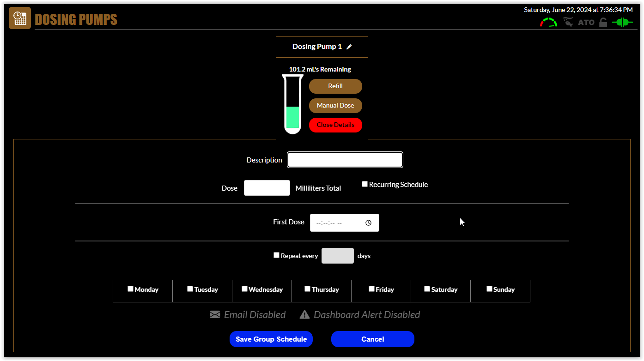Image resolution: width=644 pixels, height=361 pixels.
Task: Open the First Dose time picker clock
Action: pyautogui.click(x=368, y=223)
